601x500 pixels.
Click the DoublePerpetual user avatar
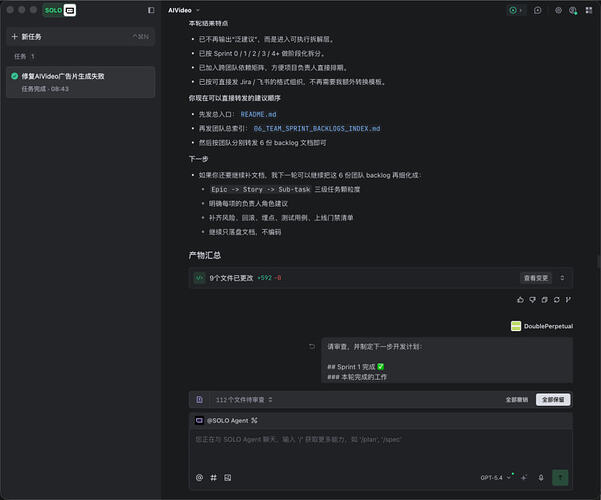516,326
